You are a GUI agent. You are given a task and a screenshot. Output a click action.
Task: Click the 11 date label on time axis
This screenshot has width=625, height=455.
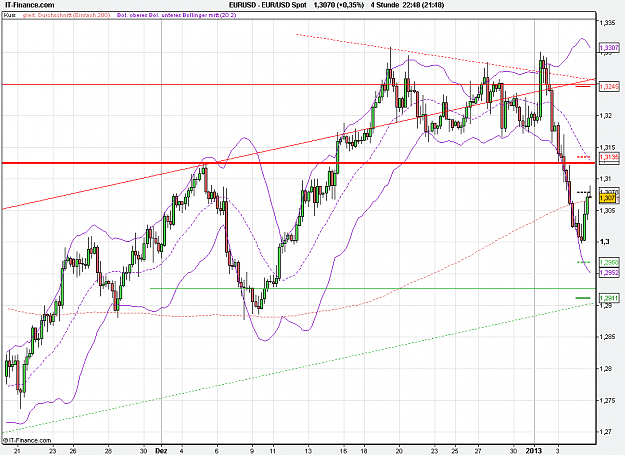(x=273, y=451)
